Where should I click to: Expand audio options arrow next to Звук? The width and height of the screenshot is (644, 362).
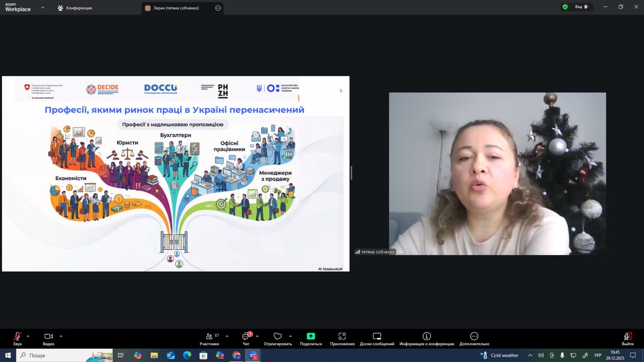(28, 336)
